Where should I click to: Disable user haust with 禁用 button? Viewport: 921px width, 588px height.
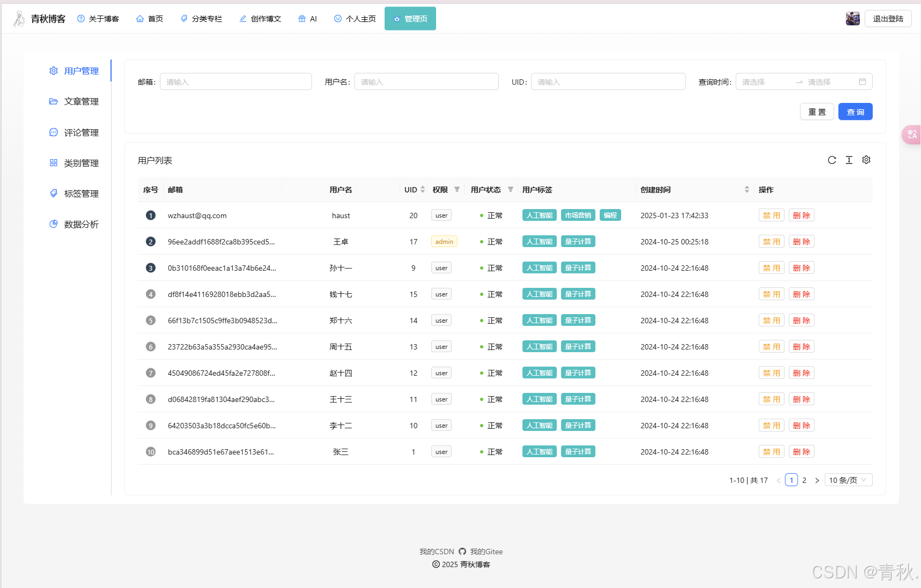coord(771,215)
